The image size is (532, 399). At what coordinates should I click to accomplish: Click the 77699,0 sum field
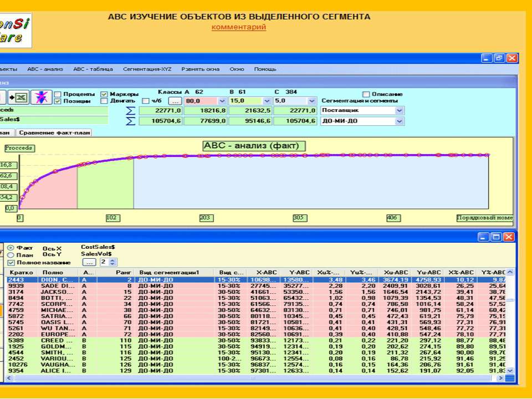coord(205,121)
